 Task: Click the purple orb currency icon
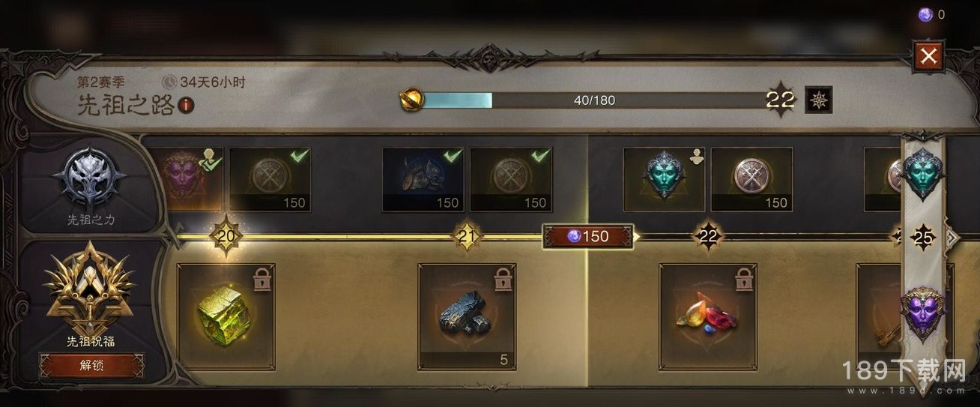pos(925,14)
